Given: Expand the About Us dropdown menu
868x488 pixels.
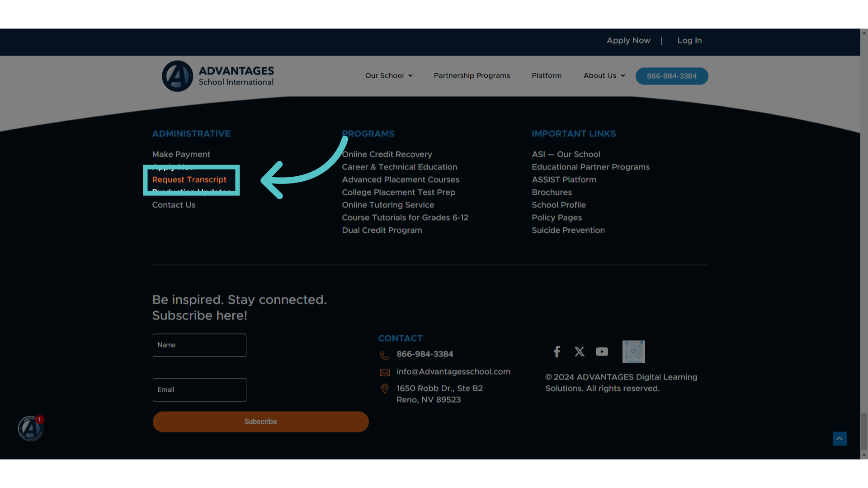Looking at the screenshot, I should 604,75.
